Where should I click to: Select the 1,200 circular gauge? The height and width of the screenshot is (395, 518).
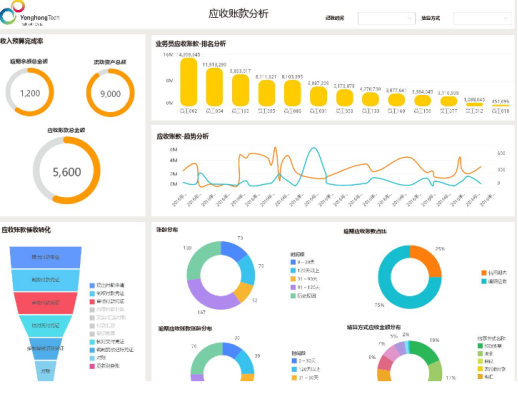tap(30, 92)
